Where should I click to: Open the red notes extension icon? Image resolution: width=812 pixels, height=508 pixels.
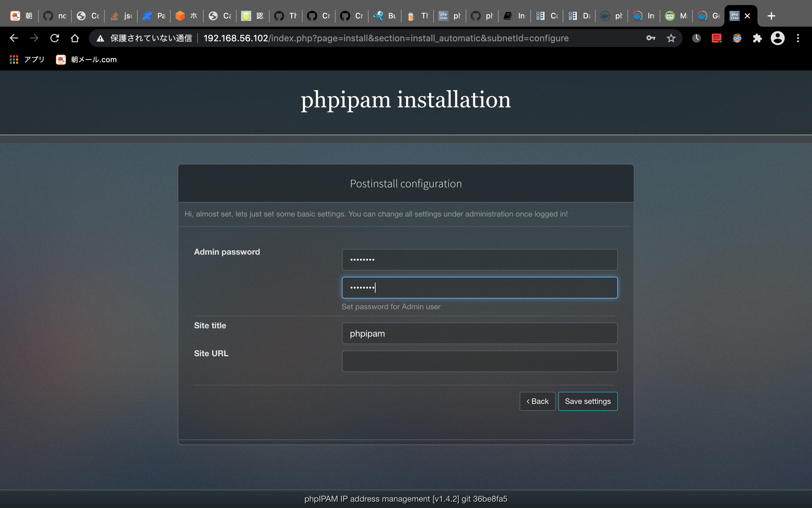click(717, 38)
